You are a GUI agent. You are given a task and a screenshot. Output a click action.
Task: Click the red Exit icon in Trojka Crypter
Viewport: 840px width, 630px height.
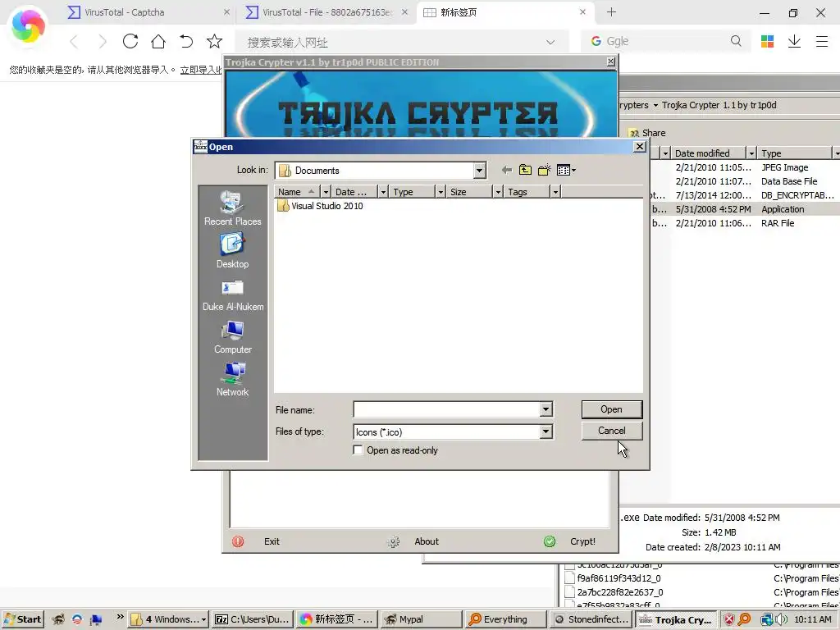coord(238,541)
